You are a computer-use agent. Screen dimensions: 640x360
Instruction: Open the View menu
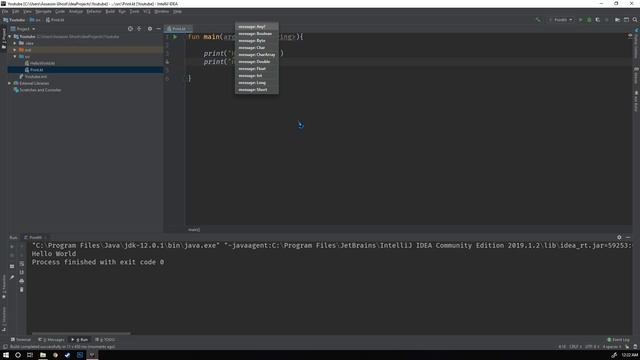pyautogui.click(x=27, y=11)
